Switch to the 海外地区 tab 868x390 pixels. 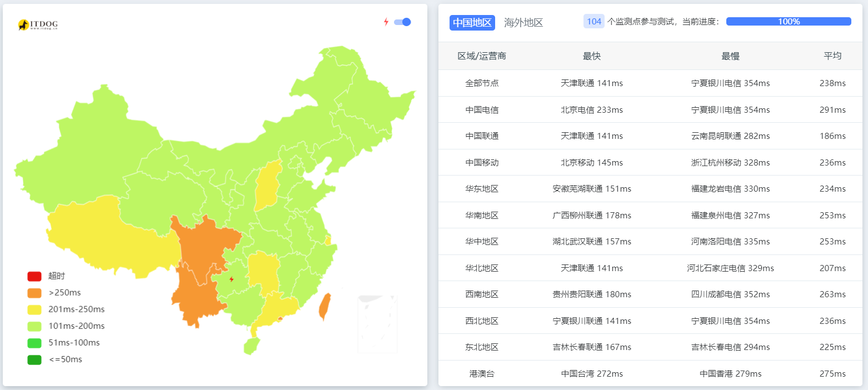click(523, 23)
